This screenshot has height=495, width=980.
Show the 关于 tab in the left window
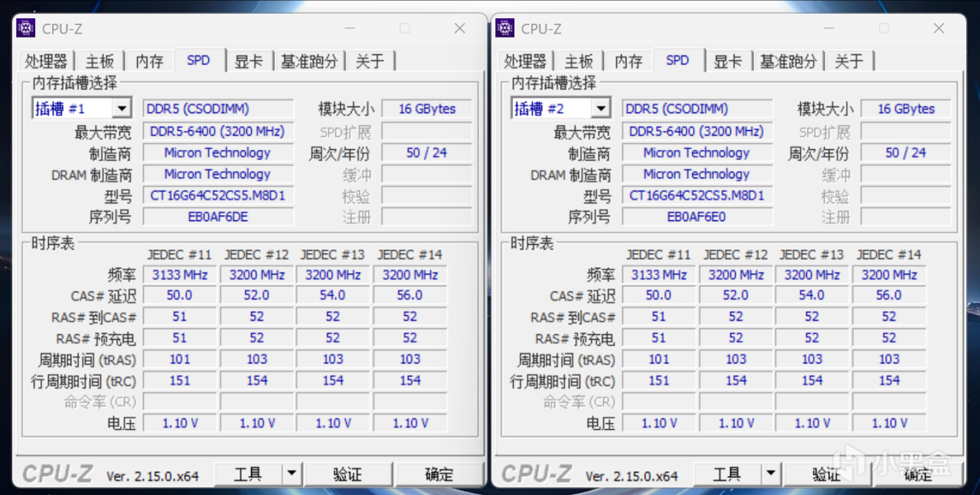pos(370,61)
